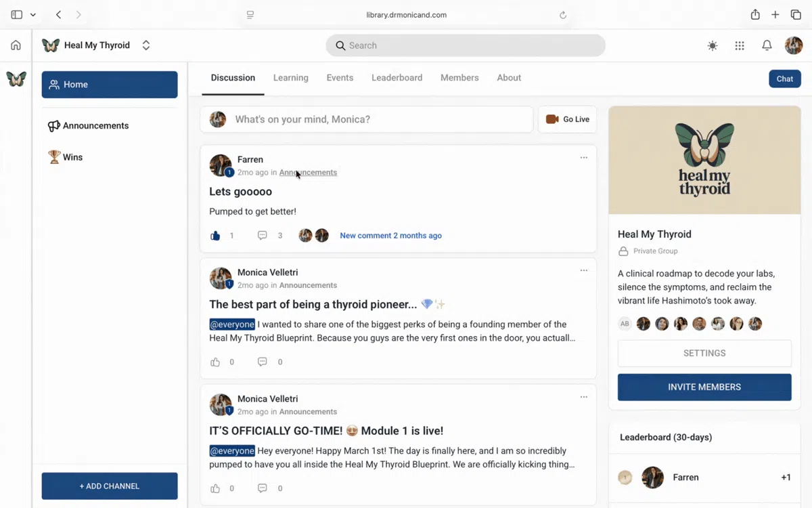Open the Announcements link on Farren's post

point(308,172)
